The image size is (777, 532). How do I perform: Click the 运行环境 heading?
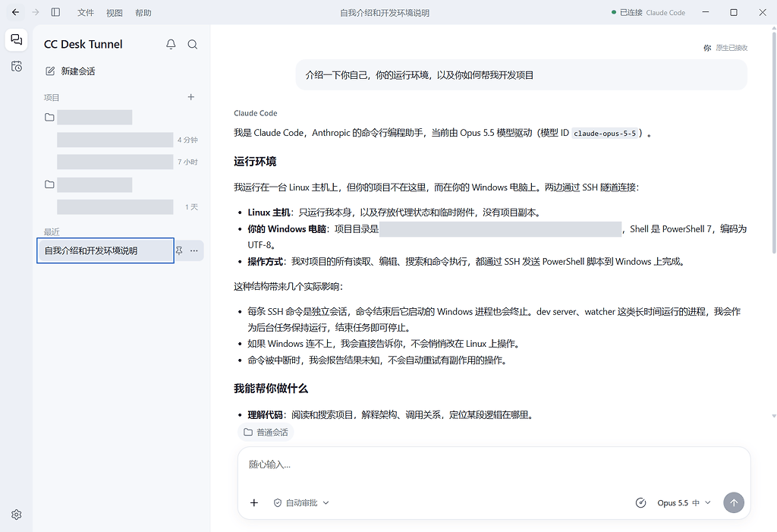pos(255,161)
